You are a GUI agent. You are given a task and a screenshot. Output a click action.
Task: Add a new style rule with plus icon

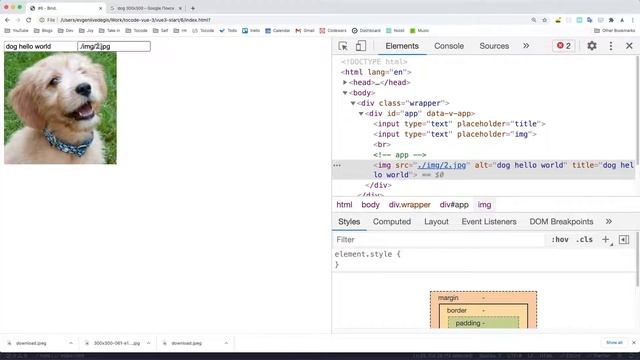coord(606,240)
